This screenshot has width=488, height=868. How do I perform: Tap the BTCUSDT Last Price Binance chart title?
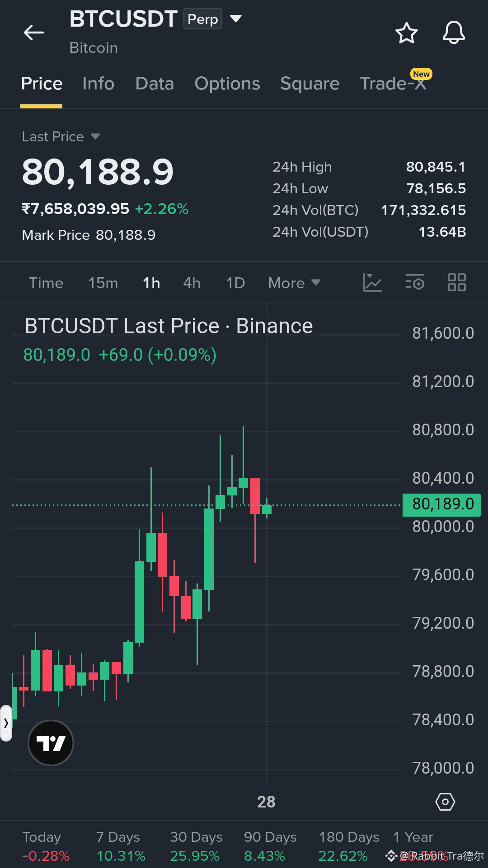pyautogui.click(x=169, y=326)
